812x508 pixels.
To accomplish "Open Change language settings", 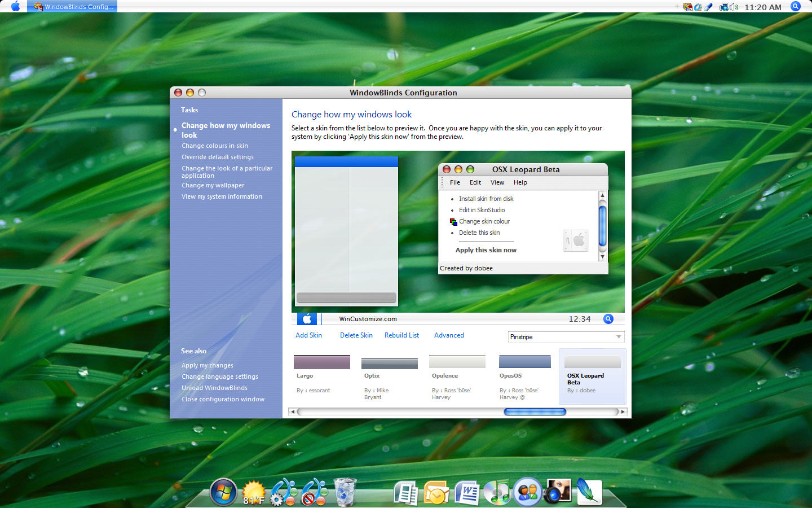I will click(220, 376).
